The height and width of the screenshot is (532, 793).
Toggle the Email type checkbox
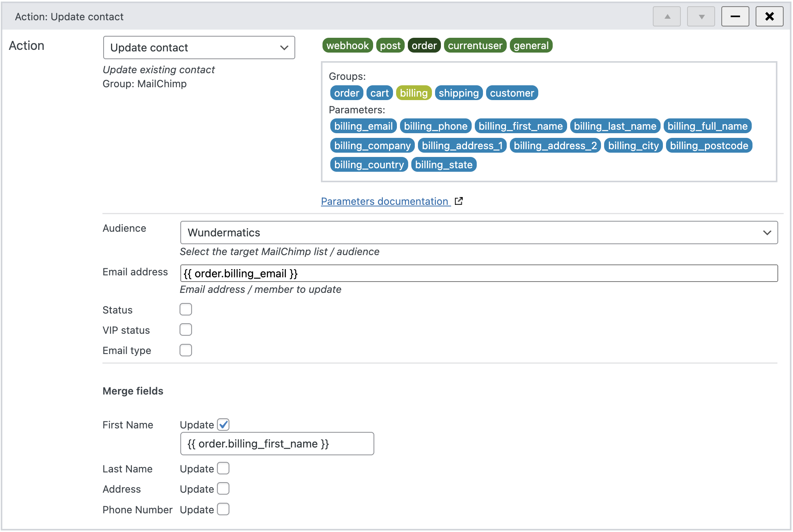tap(186, 350)
